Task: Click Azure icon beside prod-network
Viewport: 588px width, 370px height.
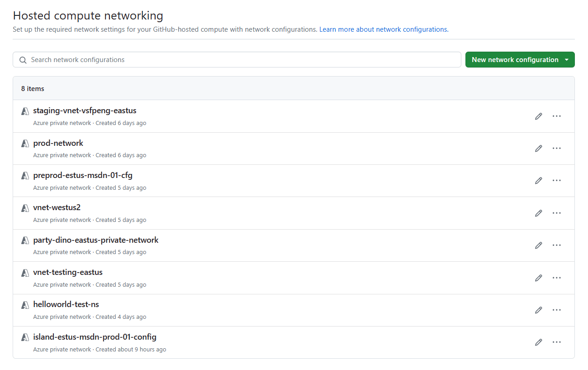Action: pos(25,144)
